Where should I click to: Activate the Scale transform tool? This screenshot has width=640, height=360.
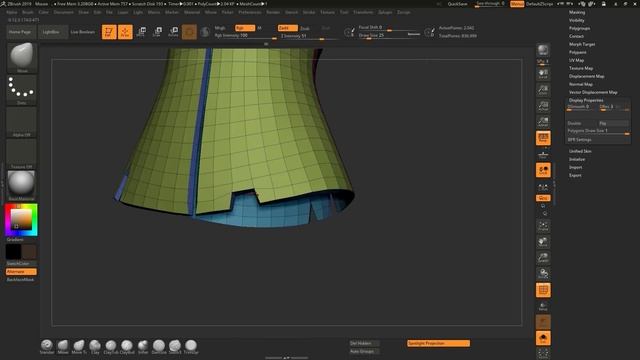point(158,32)
